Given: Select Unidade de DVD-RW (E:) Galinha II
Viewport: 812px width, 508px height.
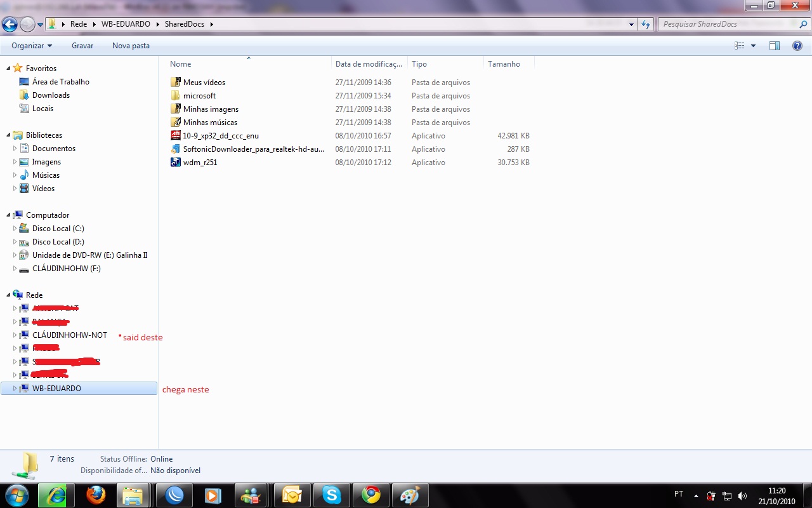Looking at the screenshot, I should [x=89, y=255].
